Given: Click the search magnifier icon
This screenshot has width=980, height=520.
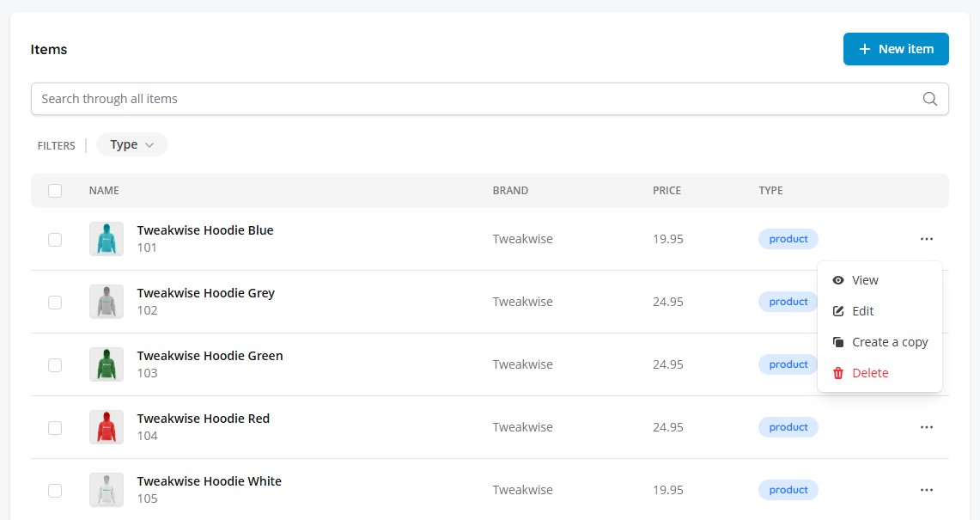Looking at the screenshot, I should [x=929, y=99].
